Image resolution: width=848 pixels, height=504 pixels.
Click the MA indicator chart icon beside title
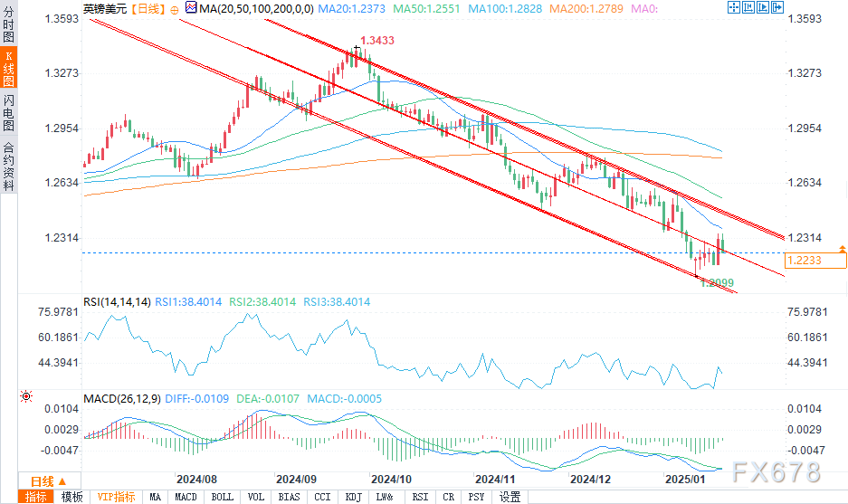point(191,7)
